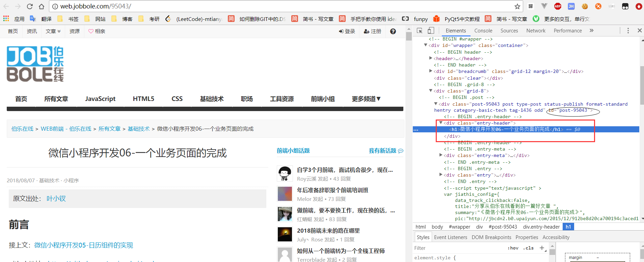Click 基础技术 breadcrumb link

(x=139, y=129)
